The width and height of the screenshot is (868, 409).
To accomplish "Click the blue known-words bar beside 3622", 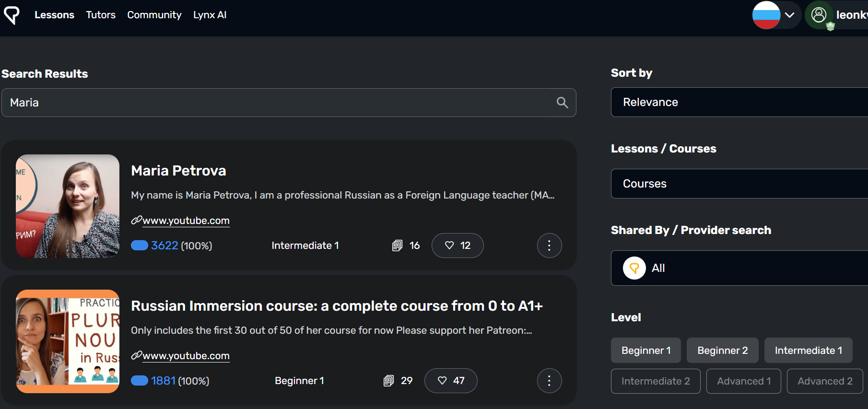I will point(140,245).
